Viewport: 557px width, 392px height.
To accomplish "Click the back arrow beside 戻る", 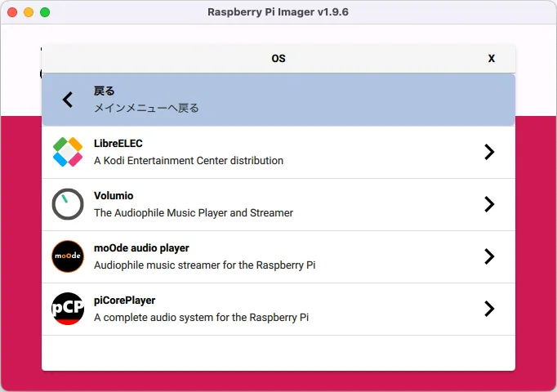I will tap(68, 100).
